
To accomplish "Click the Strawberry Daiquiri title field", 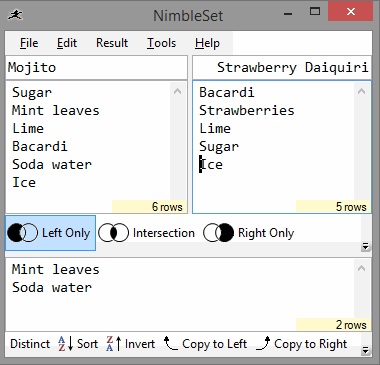I will [x=282, y=68].
